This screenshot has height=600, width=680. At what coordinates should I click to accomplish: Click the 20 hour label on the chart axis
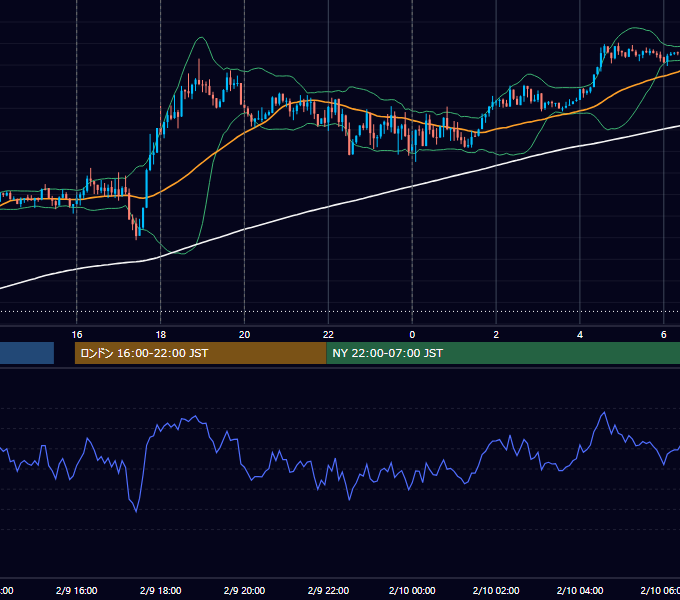(x=245, y=335)
